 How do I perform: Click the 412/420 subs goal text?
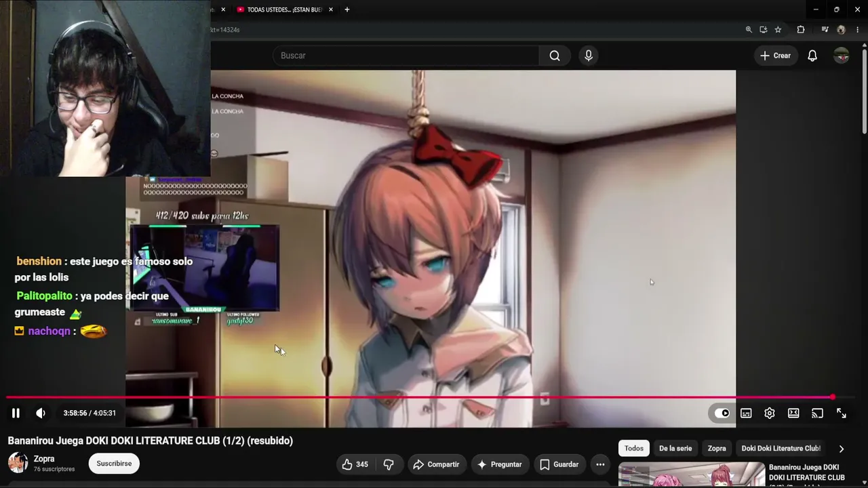(x=202, y=216)
